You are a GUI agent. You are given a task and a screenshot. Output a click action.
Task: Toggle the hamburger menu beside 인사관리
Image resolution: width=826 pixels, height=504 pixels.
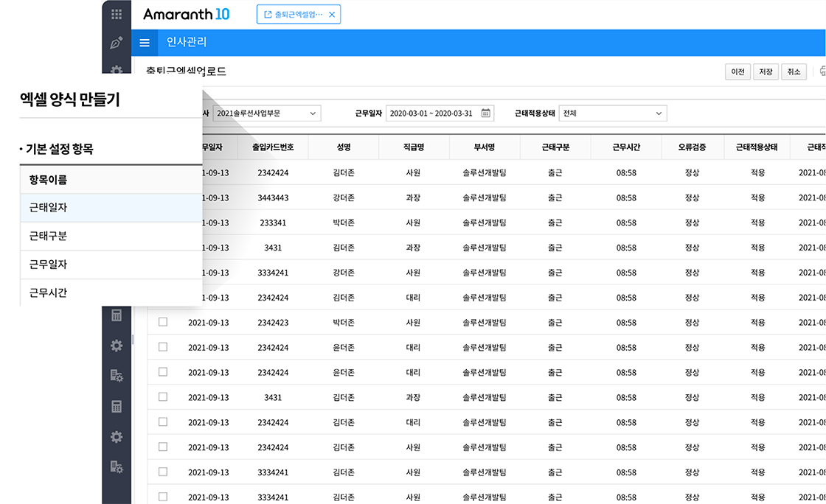(x=145, y=43)
